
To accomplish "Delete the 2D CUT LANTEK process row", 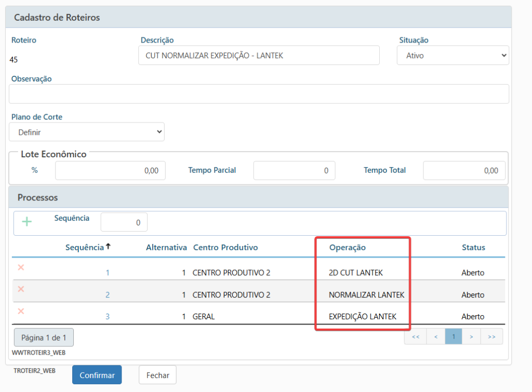I will [21, 267].
